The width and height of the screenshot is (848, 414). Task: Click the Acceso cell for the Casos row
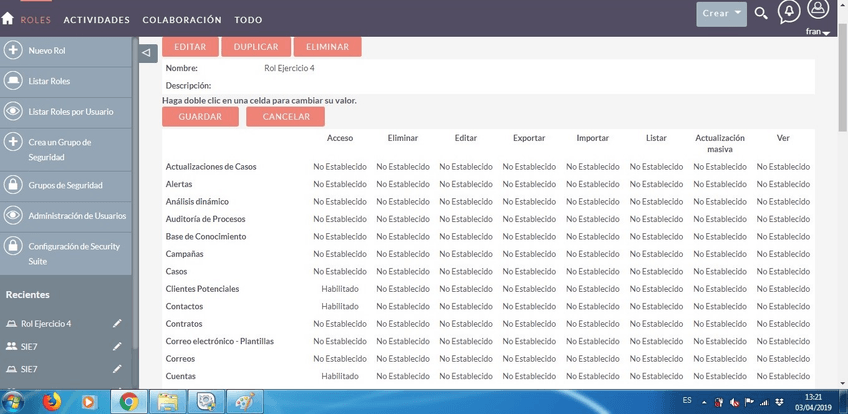(x=339, y=272)
